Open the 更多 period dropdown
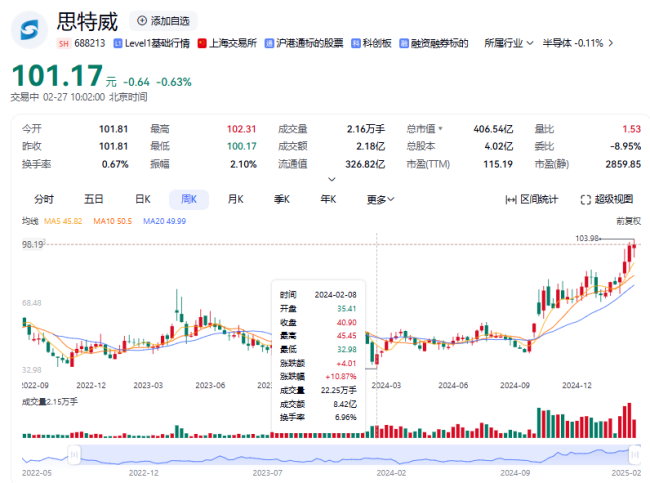 tap(381, 200)
